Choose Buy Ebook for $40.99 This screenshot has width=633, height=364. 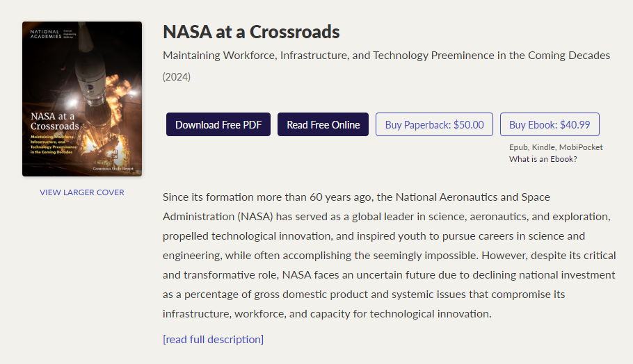[x=550, y=124]
